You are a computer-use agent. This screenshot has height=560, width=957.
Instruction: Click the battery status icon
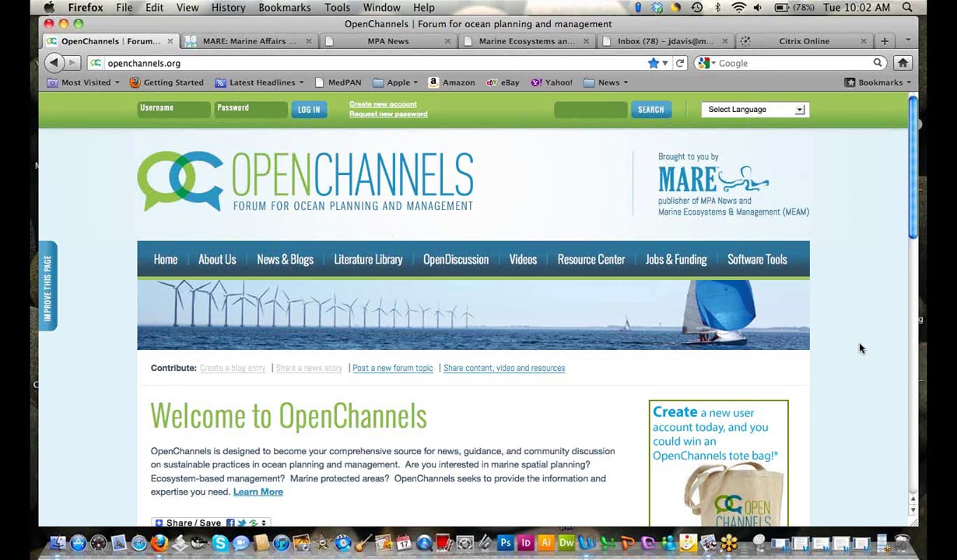pos(782,8)
